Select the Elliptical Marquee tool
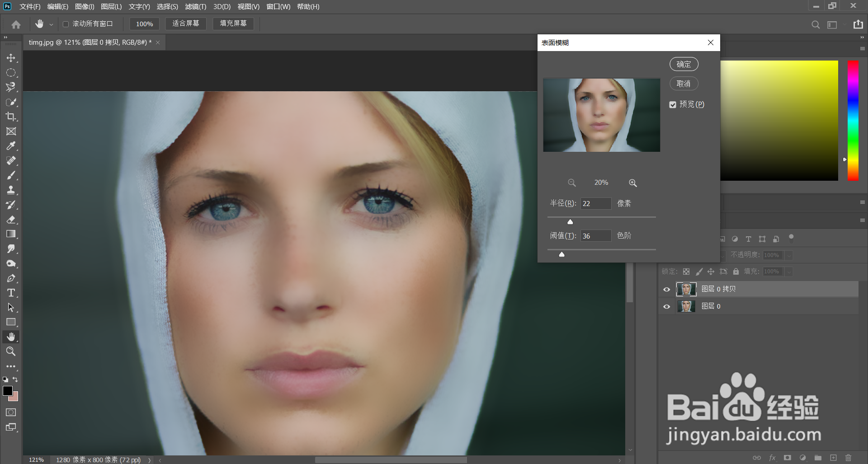 [x=11, y=73]
